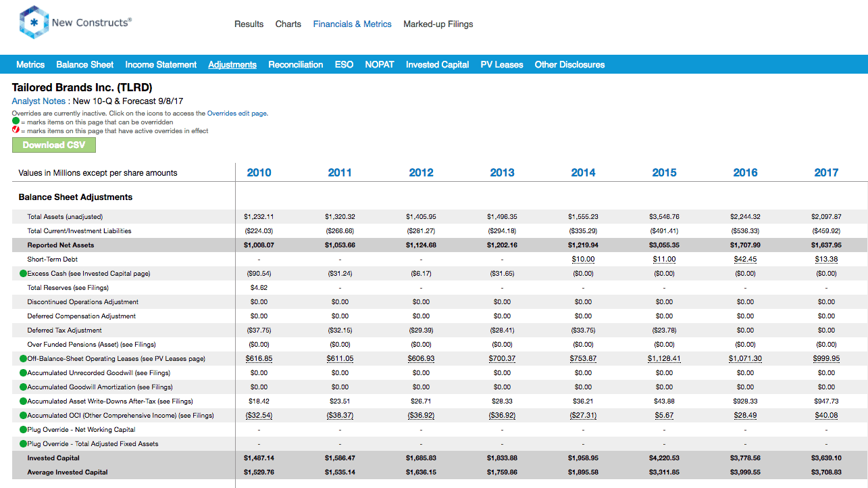Click 2010 Excess Cash value ($90.54)
The width and height of the screenshot is (868, 488).
[x=259, y=274]
